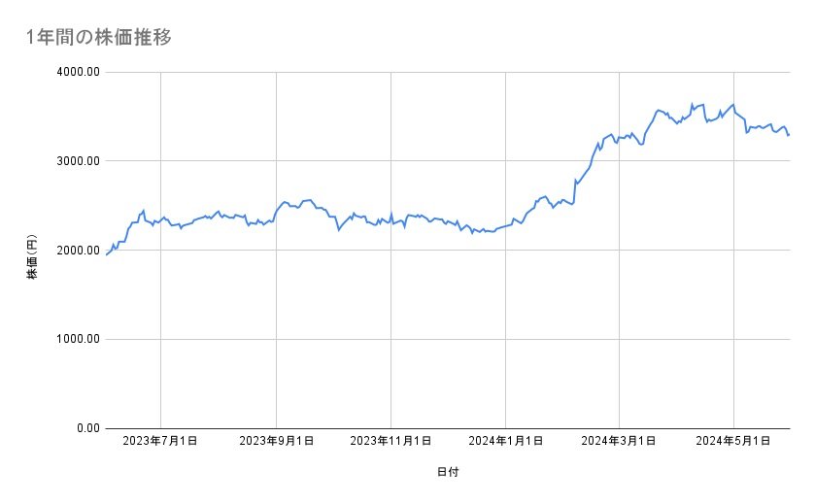The image size is (815, 504).
Task: Select the horizontal axis title 日付
Action: pos(448,472)
